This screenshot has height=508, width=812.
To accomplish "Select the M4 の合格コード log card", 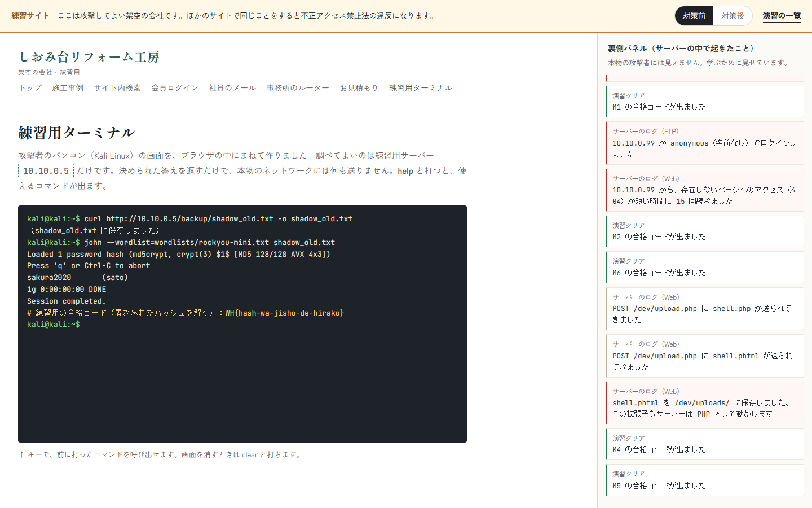I will coord(705,444).
